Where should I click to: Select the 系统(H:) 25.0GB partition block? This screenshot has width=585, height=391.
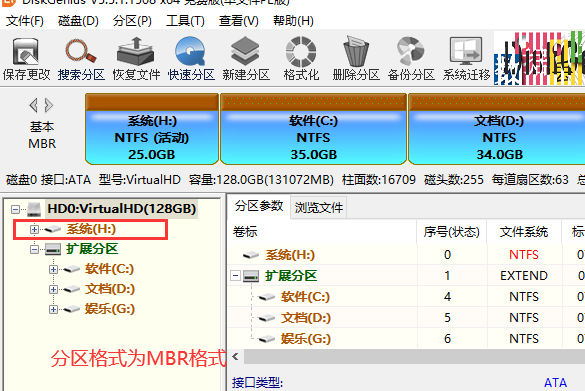(152, 129)
